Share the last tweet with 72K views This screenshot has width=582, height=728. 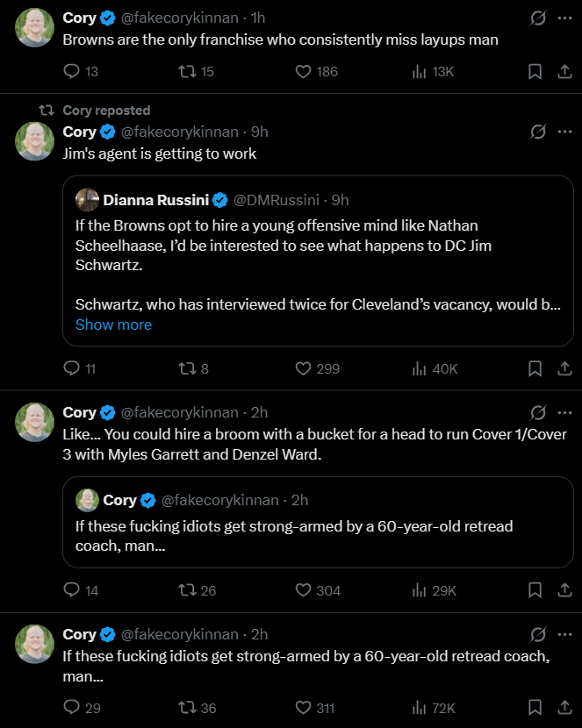coord(564,708)
